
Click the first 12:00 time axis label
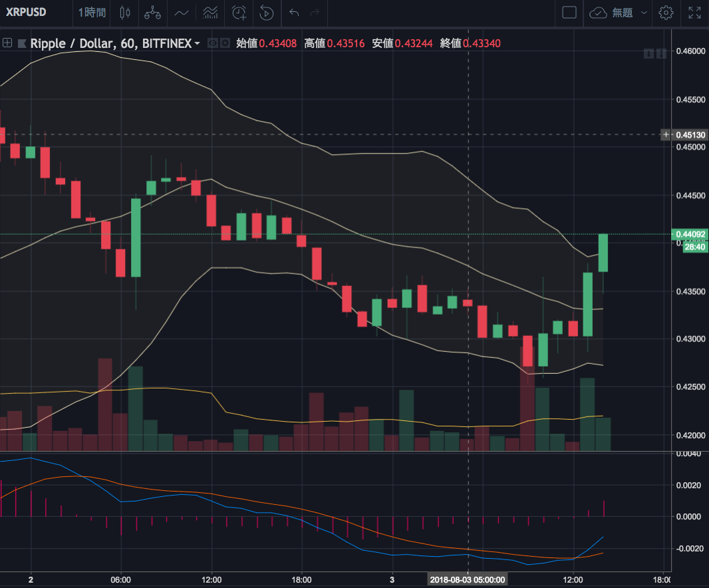211,580
